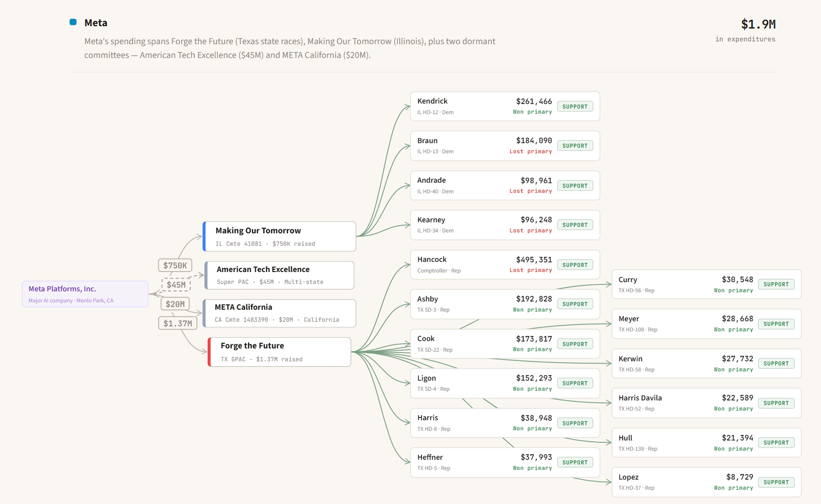Open the Heffner TX HD-5 card
The width and height of the screenshot is (821, 504).
[x=505, y=463]
